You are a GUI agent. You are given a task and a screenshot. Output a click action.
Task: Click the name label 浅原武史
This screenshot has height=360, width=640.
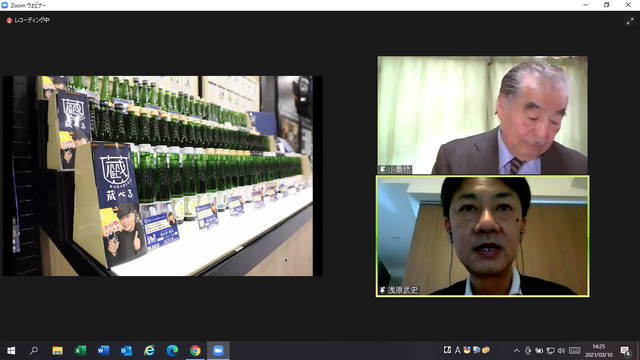click(402, 290)
